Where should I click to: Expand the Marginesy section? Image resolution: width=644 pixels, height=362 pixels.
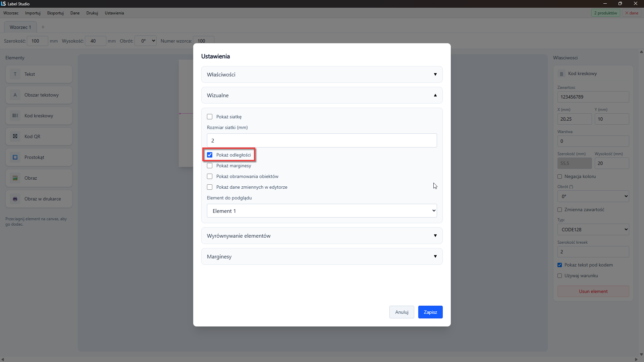[x=322, y=256]
